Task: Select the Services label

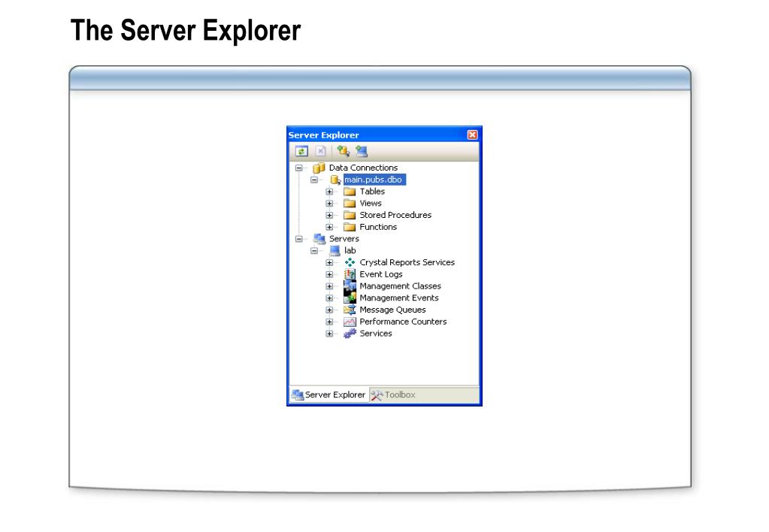Action: pyautogui.click(x=376, y=334)
